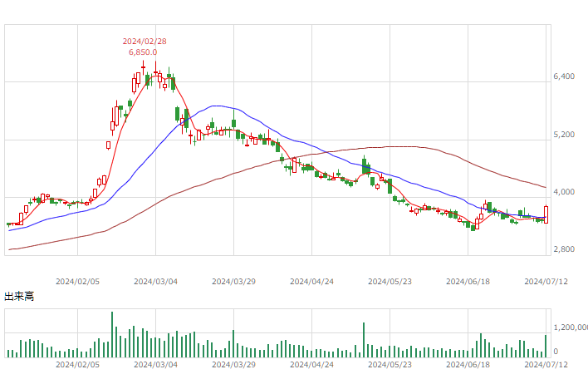Click 2024/06/18 under the price chart

pos(468,282)
